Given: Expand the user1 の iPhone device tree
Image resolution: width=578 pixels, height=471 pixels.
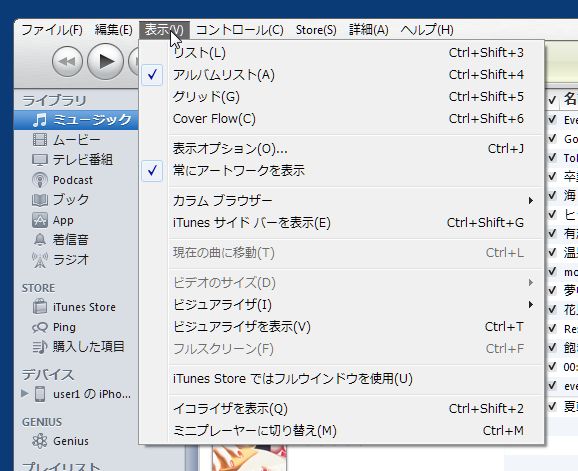Looking at the screenshot, I should [25, 393].
